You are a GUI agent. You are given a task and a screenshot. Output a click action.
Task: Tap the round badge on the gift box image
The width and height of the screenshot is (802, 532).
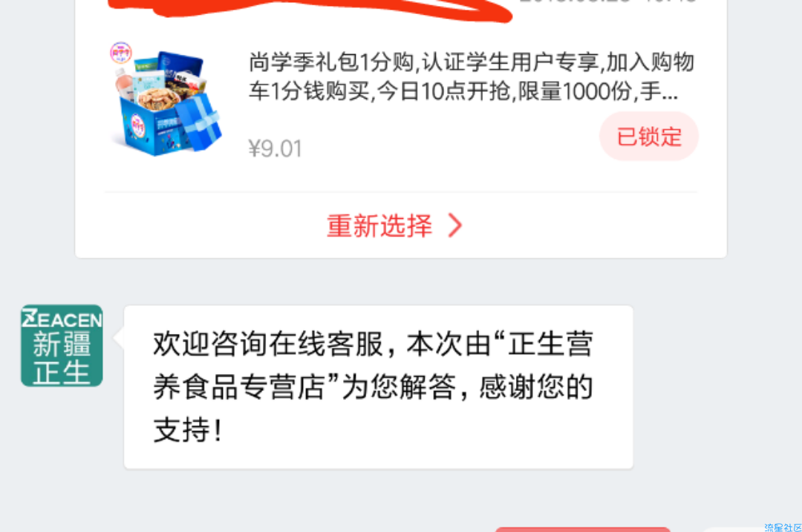click(121, 53)
